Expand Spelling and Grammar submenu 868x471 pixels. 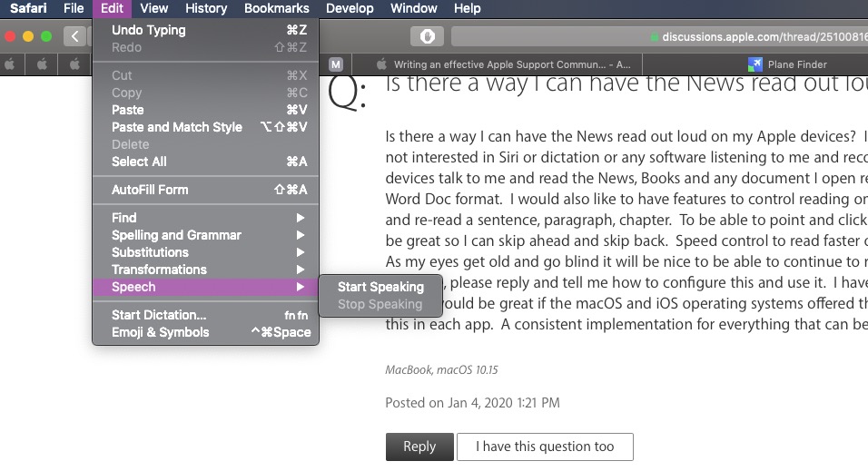click(205, 235)
